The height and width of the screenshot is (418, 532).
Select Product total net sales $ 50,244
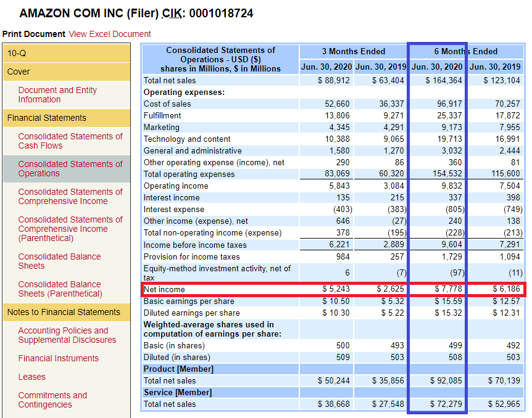pyautogui.click(x=333, y=380)
